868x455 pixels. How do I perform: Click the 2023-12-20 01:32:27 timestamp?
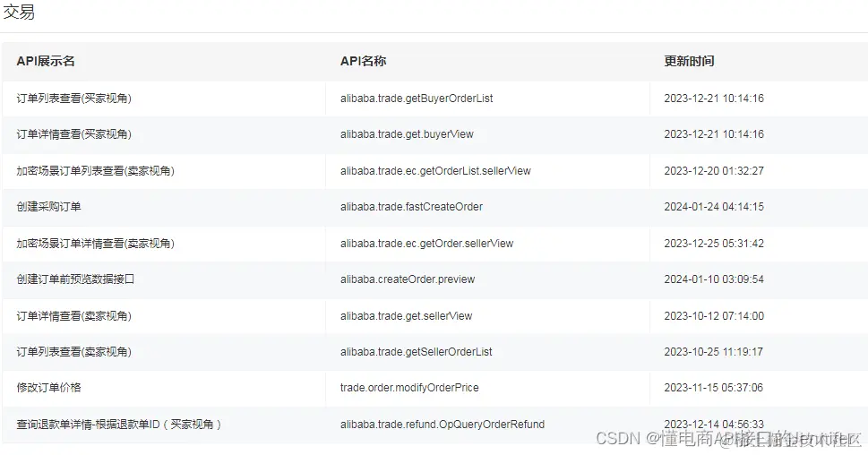714,171
